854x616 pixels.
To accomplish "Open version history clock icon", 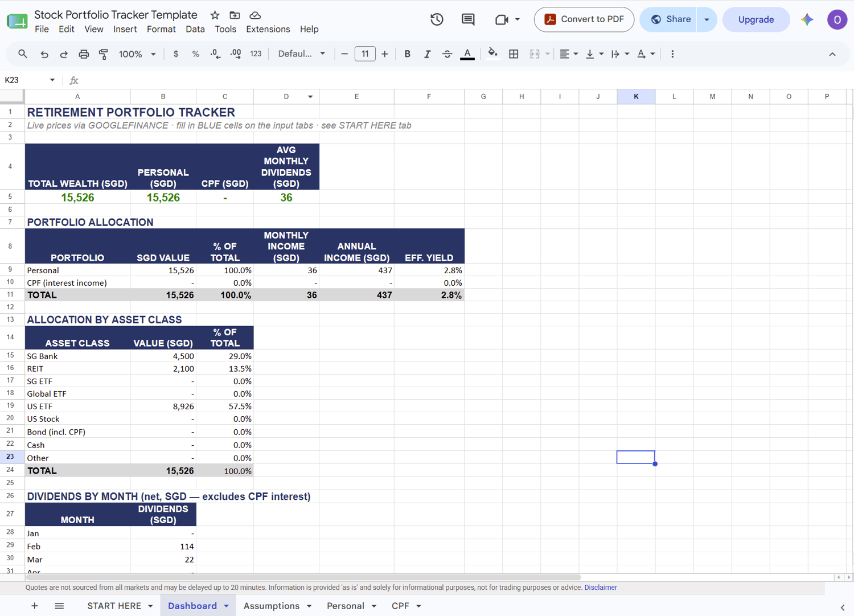I will coord(437,19).
